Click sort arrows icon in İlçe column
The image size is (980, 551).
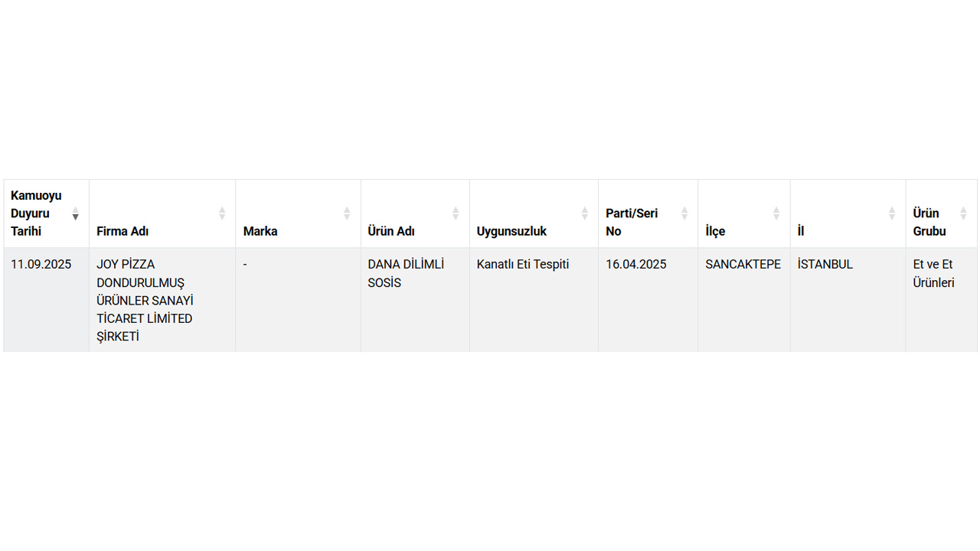pos(776,214)
